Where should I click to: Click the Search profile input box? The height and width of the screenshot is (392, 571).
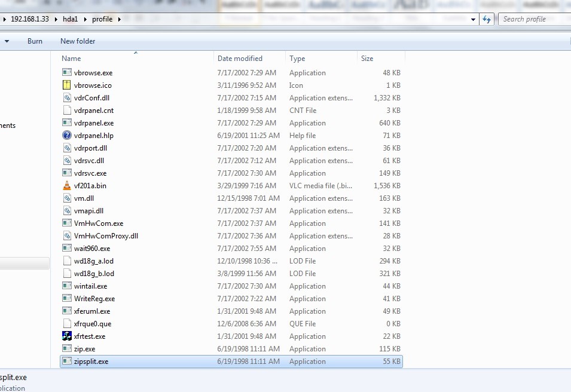[x=532, y=19]
